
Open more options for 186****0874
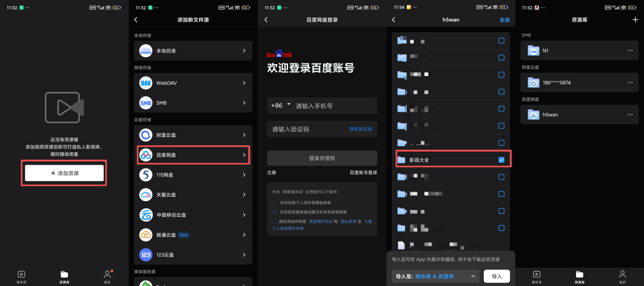[630, 82]
